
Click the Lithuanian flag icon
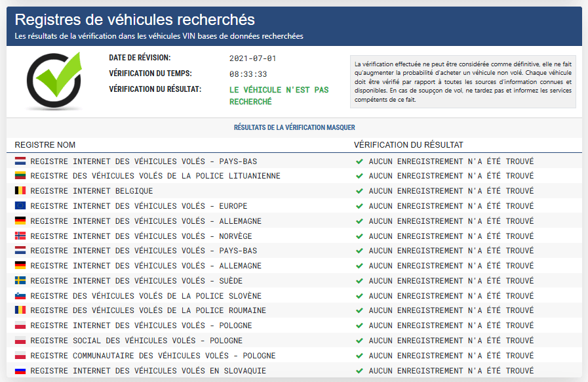click(x=20, y=176)
